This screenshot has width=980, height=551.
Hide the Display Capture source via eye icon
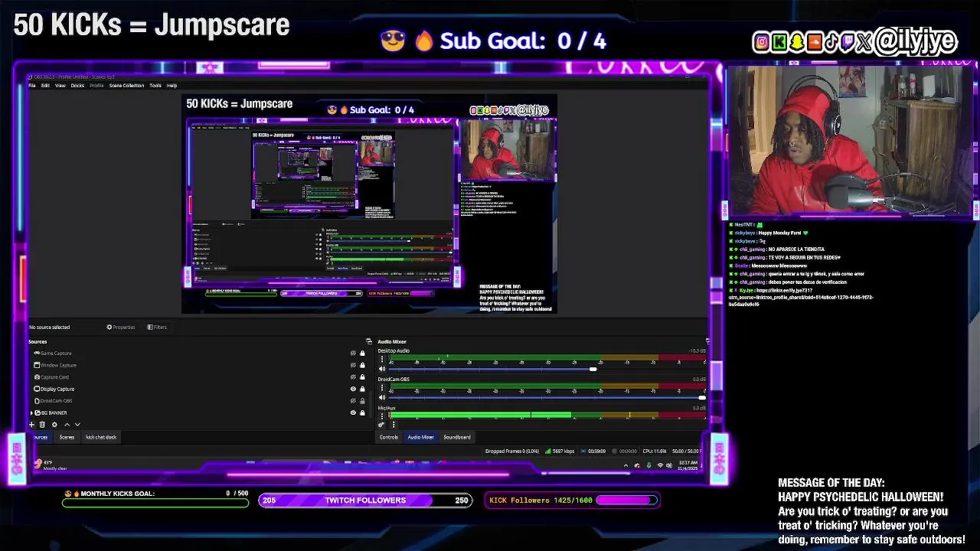(x=353, y=389)
